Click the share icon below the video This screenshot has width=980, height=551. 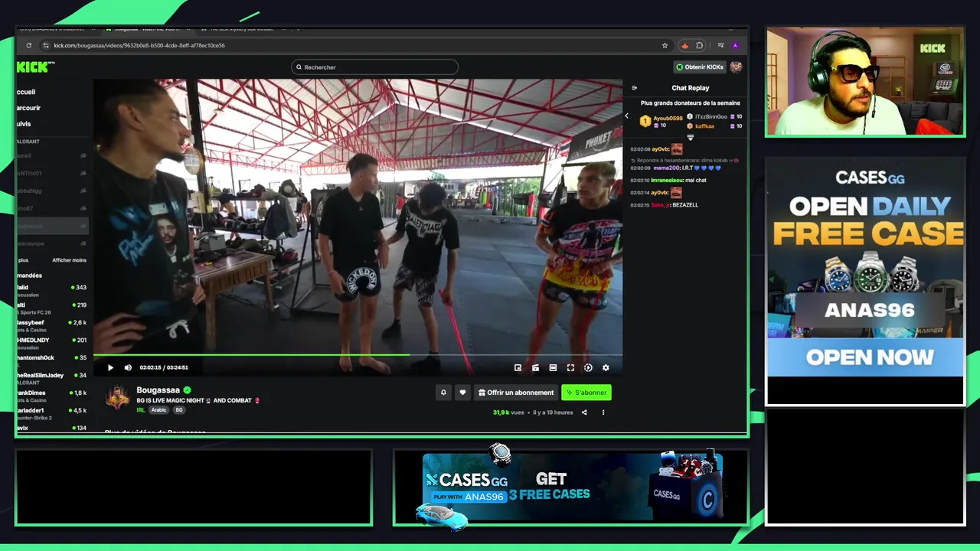pyautogui.click(x=584, y=412)
